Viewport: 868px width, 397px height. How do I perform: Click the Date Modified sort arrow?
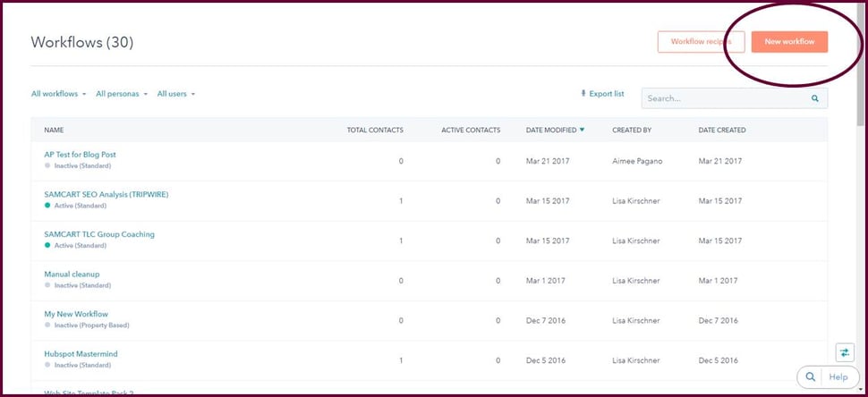[x=582, y=131]
